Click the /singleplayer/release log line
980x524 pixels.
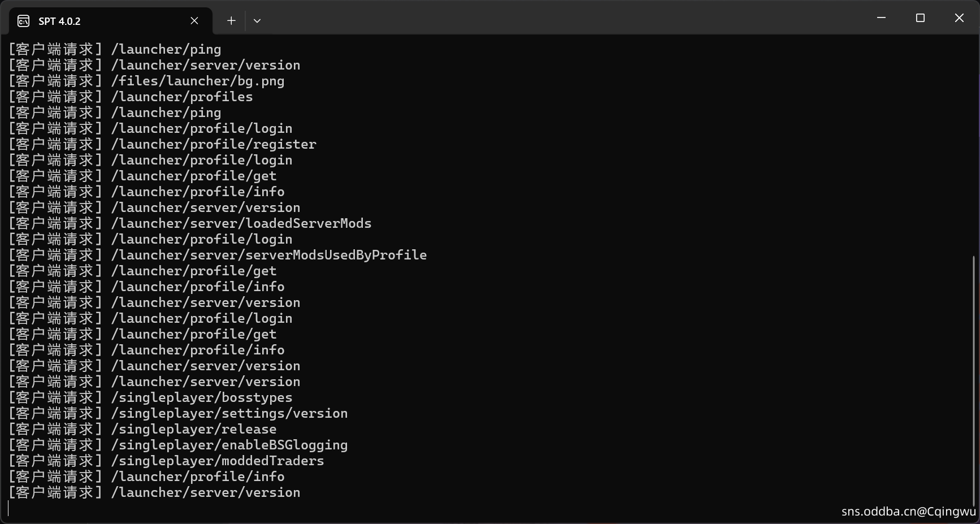click(193, 429)
